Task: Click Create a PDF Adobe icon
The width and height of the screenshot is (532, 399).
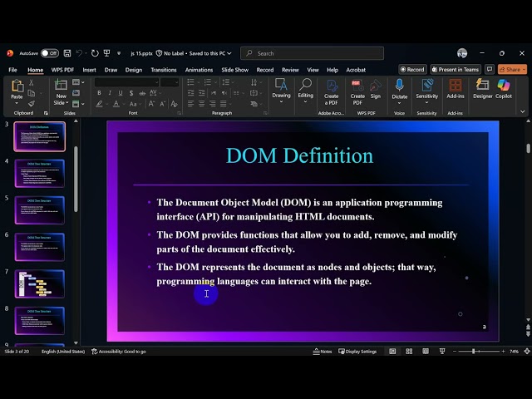Action: pyautogui.click(x=332, y=86)
